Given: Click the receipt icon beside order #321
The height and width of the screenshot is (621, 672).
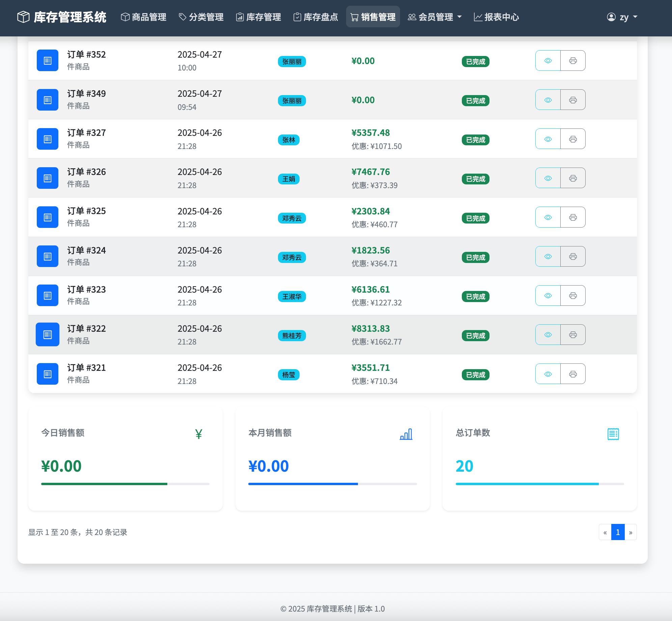Looking at the screenshot, I should (x=48, y=374).
